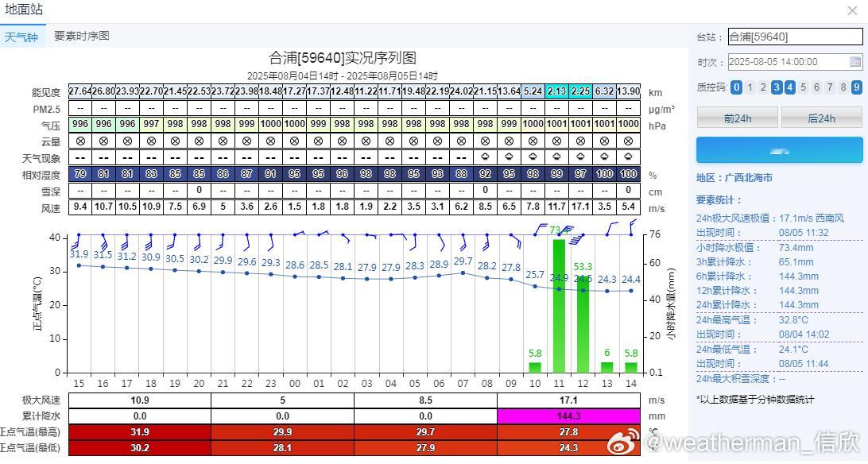Click the visibility value 27.64
Viewport: 868px width, 464px height.
point(80,91)
